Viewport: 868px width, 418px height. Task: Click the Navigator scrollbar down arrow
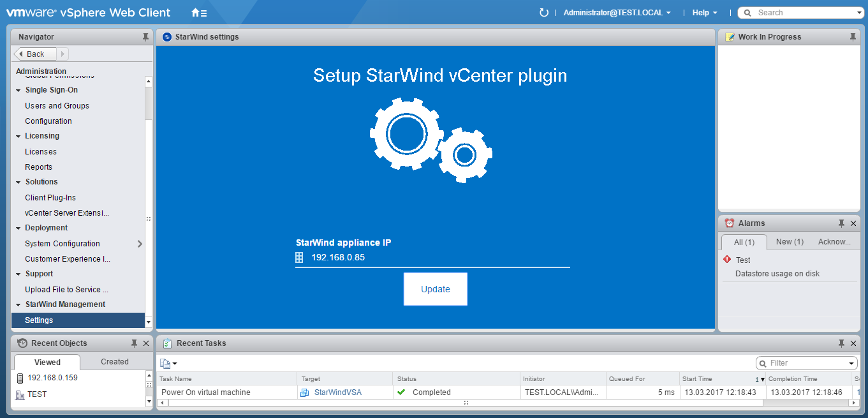pyautogui.click(x=149, y=324)
